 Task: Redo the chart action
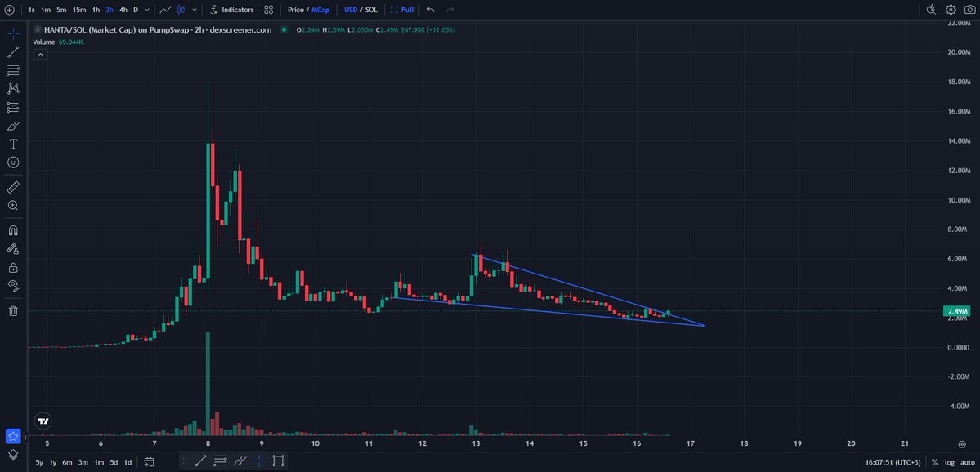[x=450, y=10]
